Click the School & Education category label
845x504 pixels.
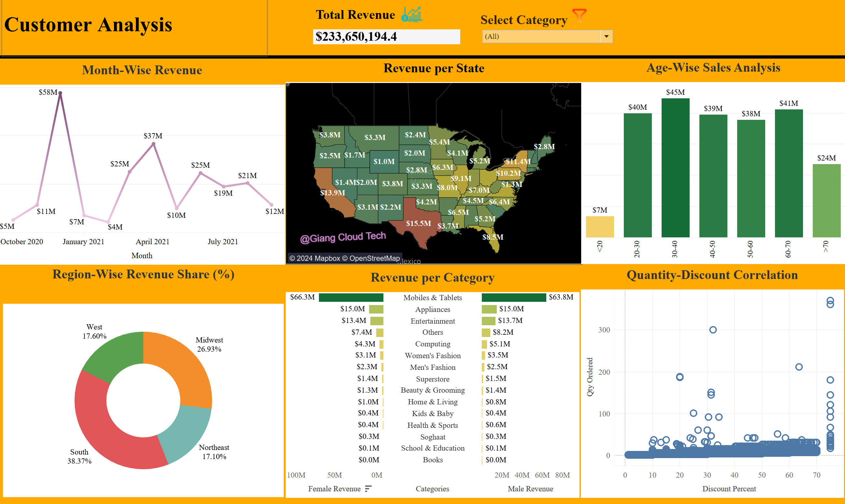pyautogui.click(x=433, y=448)
